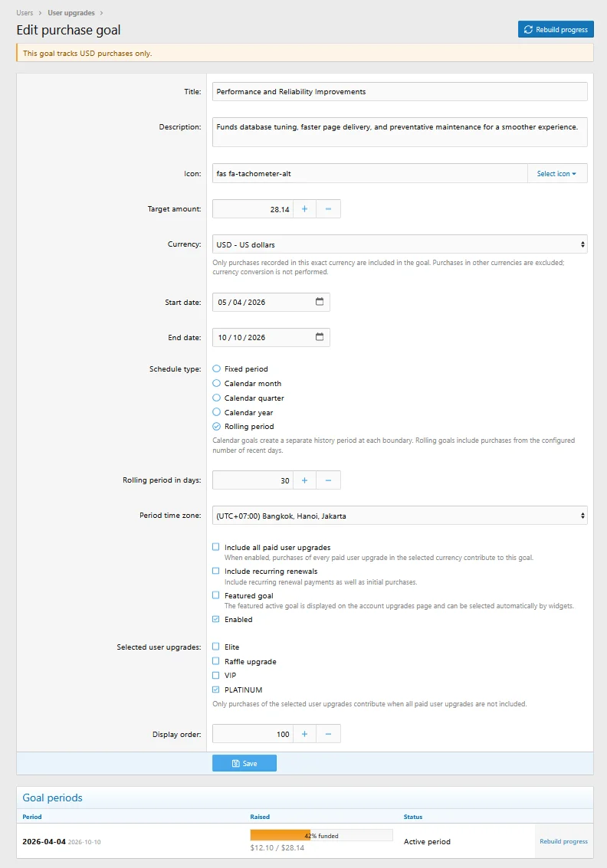Open the User upgrades breadcrumb link
This screenshot has height=868, width=607.
click(x=71, y=13)
